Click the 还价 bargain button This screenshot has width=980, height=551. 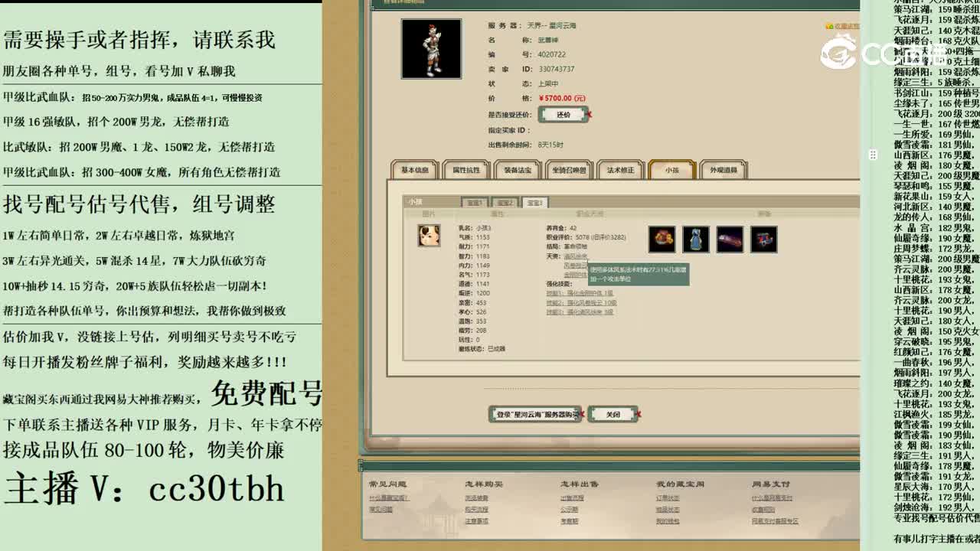pos(563,115)
